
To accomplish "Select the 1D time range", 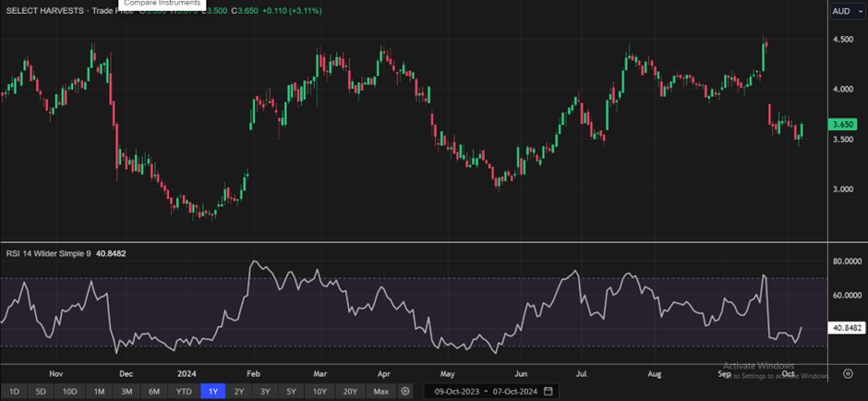I will (x=14, y=391).
